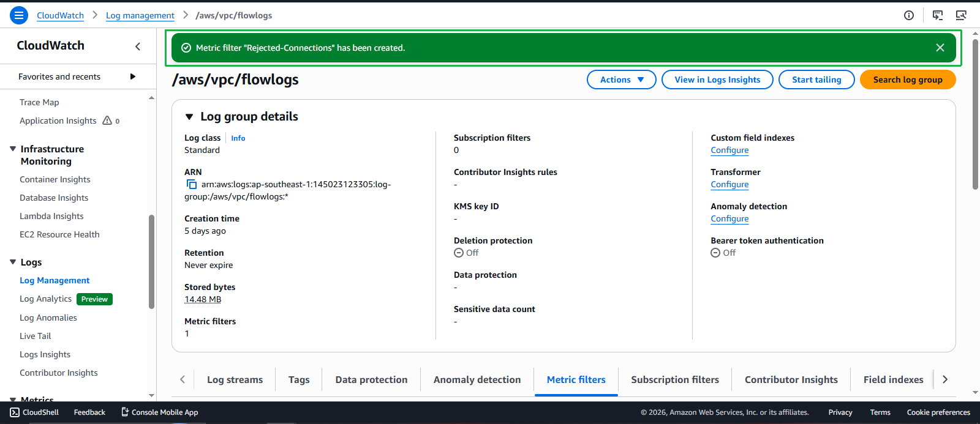Switch to the Tags tab

[x=299, y=379]
